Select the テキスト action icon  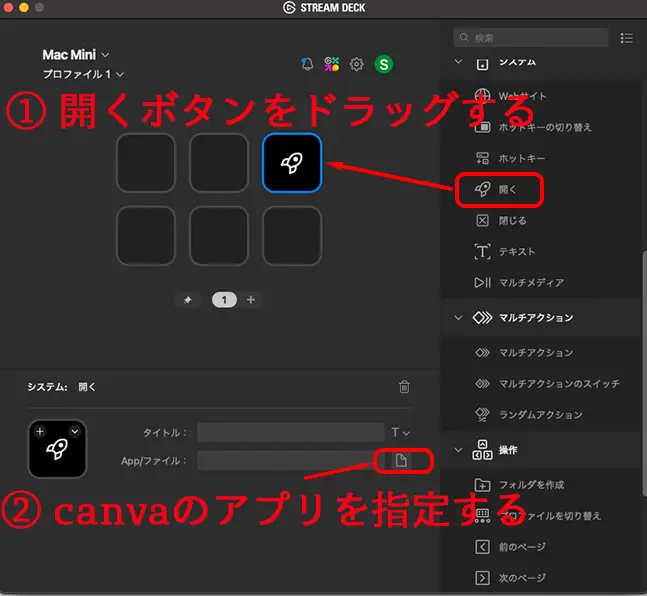(x=482, y=251)
